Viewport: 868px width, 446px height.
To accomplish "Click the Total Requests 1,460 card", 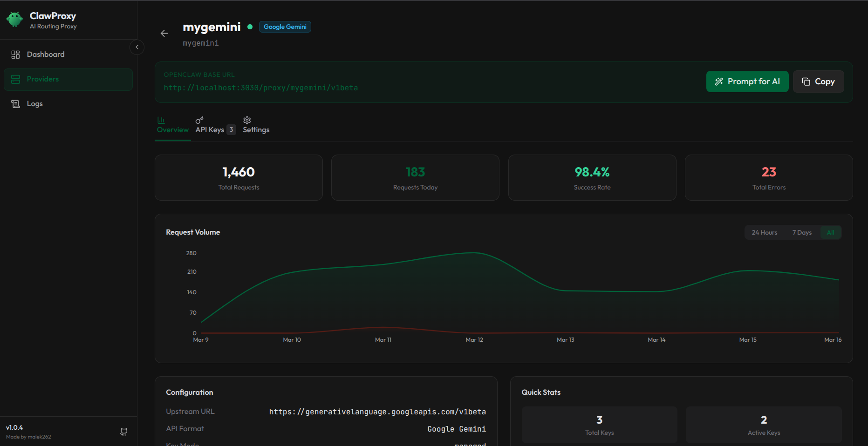I will (x=239, y=178).
